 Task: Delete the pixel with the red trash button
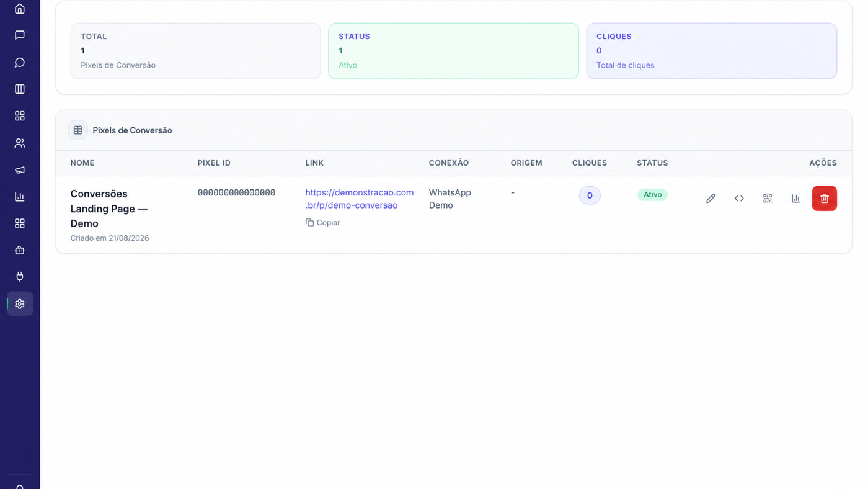point(825,199)
